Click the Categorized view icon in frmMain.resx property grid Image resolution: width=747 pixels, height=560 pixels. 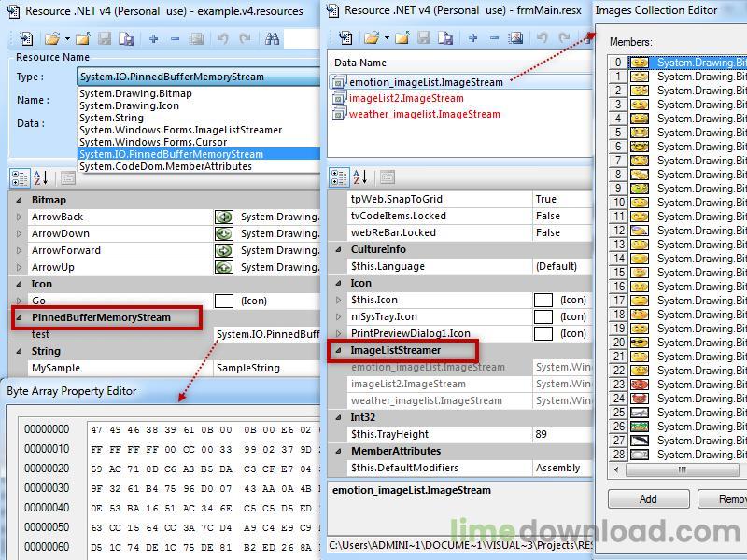click(340, 177)
